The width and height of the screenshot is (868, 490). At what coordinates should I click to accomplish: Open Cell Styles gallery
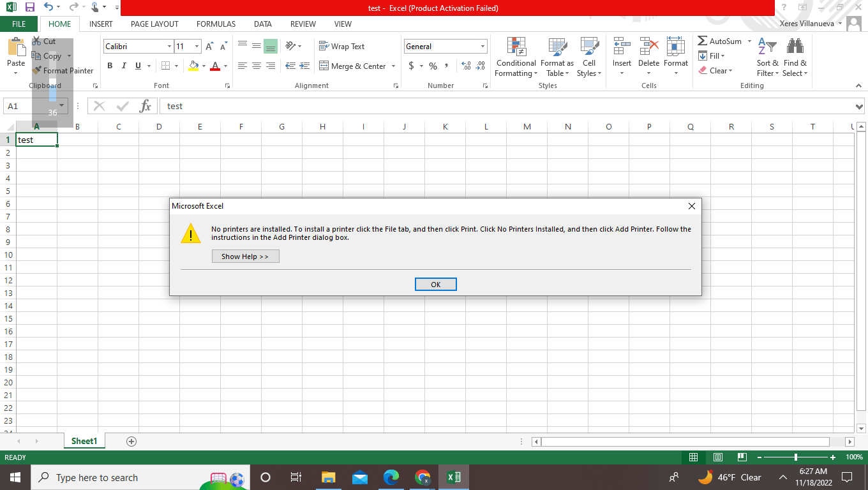click(x=589, y=57)
